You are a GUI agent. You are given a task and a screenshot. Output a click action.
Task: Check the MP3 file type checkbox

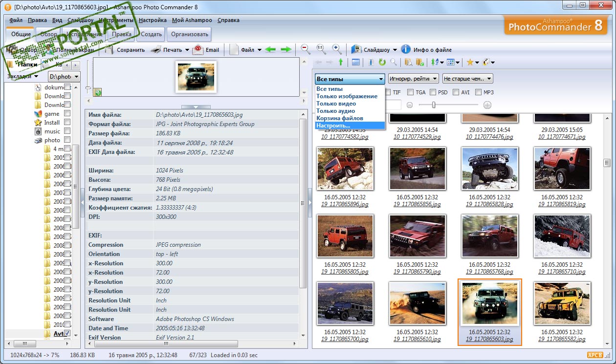click(478, 92)
